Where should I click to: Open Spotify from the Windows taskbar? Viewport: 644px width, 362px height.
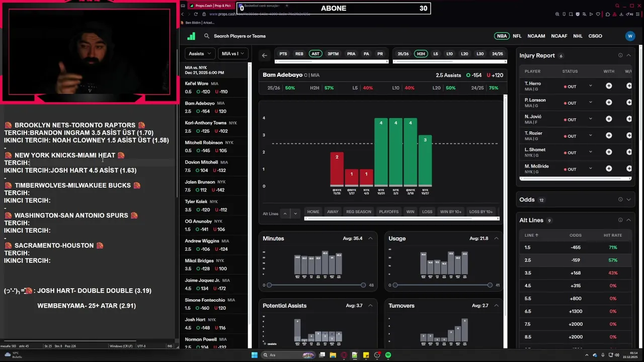click(x=388, y=355)
